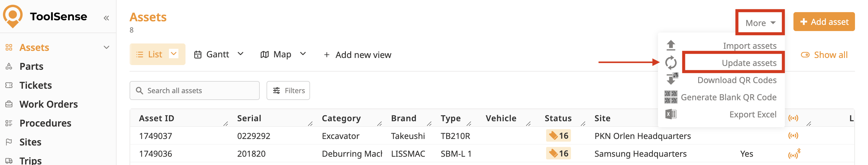Expand the Assets sidebar chevron

click(x=107, y=48)
